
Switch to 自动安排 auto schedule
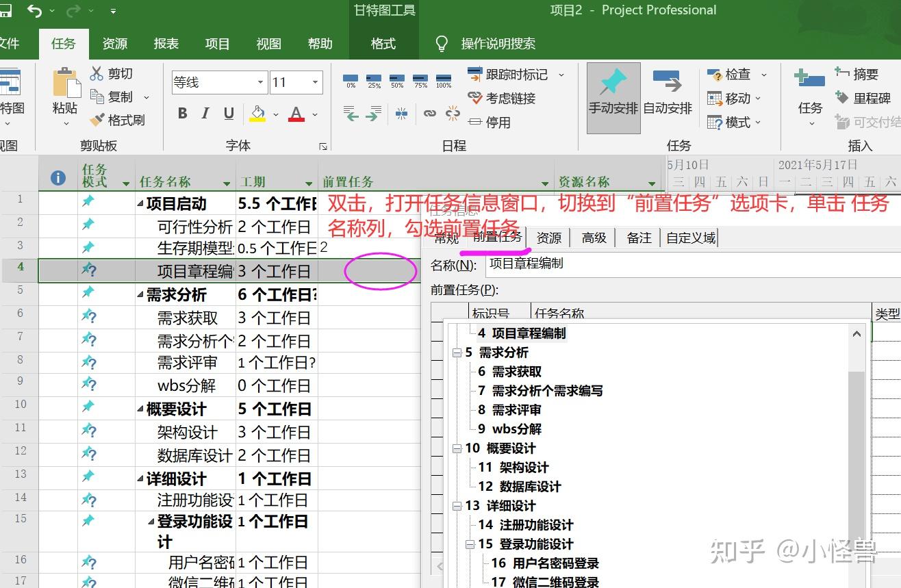tap(668, 98)
